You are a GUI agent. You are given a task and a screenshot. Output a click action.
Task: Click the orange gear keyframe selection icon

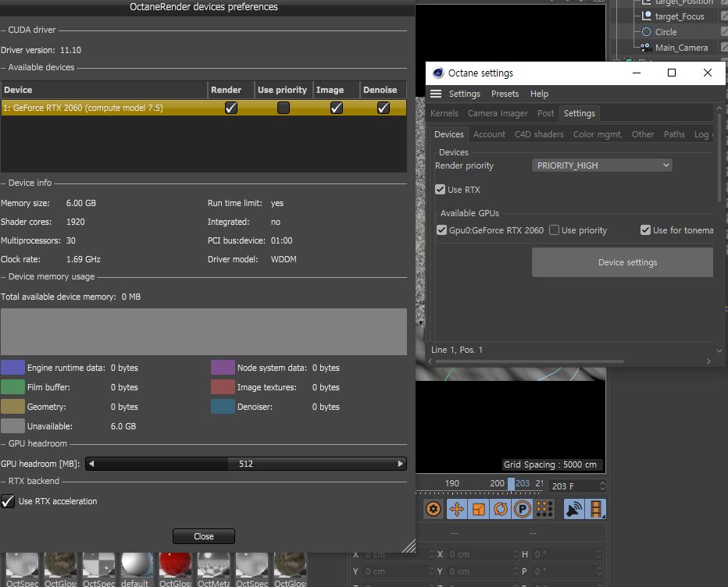coord(434,509)
